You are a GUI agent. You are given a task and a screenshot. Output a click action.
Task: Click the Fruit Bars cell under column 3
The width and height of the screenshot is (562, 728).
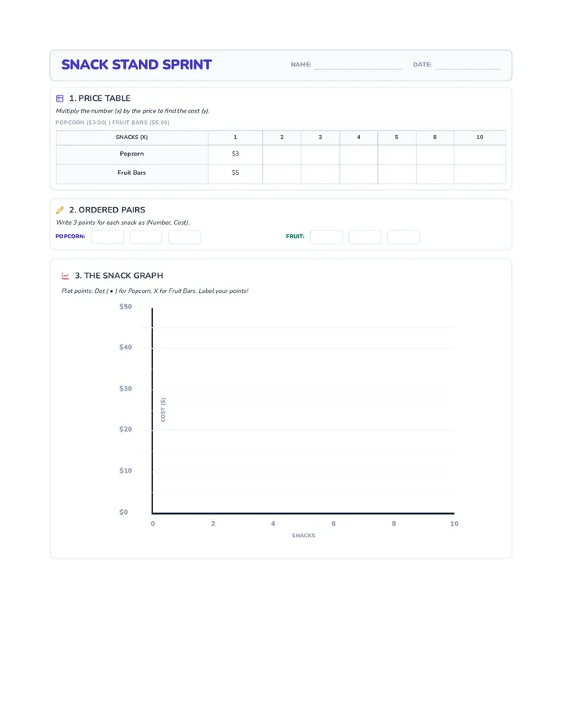(x=320, y=174)
